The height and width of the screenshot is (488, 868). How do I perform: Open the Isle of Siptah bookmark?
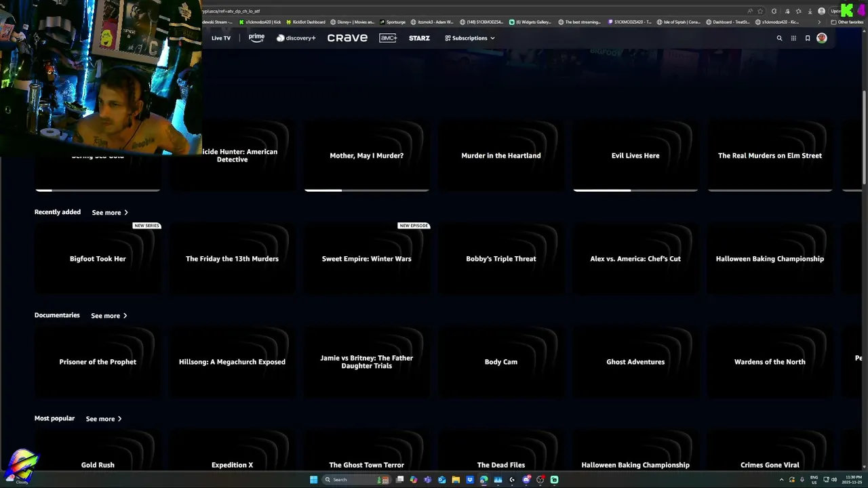pyautogui.click(x=679, y=22)
